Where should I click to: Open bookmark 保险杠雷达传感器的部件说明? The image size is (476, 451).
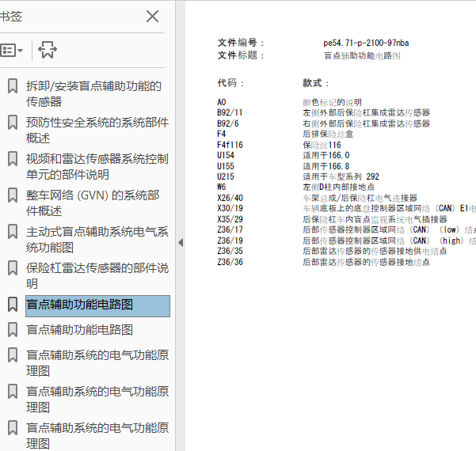[97, 275]
